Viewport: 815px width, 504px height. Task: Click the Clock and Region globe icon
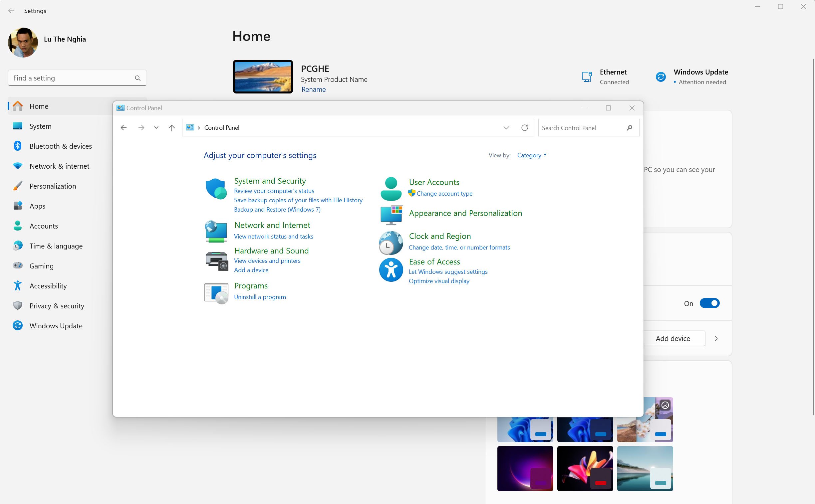pyautogui.click(x=391, y=243)
